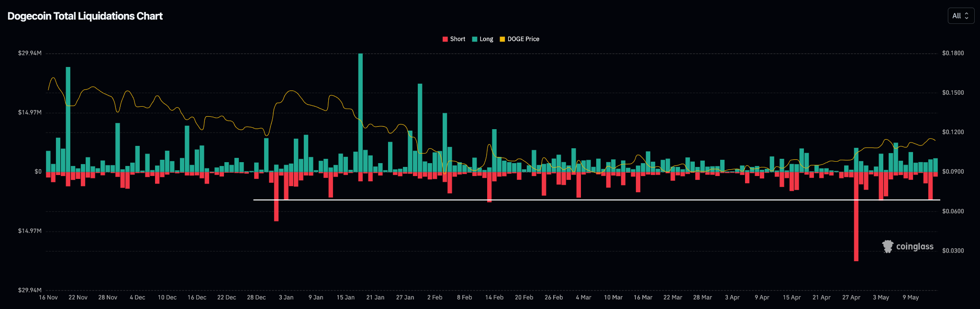Click the red Short legend color swatch

tap(445, 39)
